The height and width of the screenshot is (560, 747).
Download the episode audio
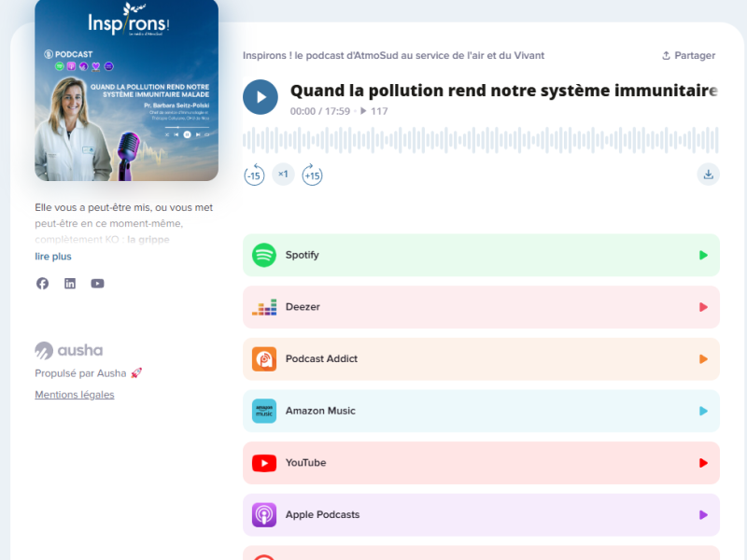709,175
